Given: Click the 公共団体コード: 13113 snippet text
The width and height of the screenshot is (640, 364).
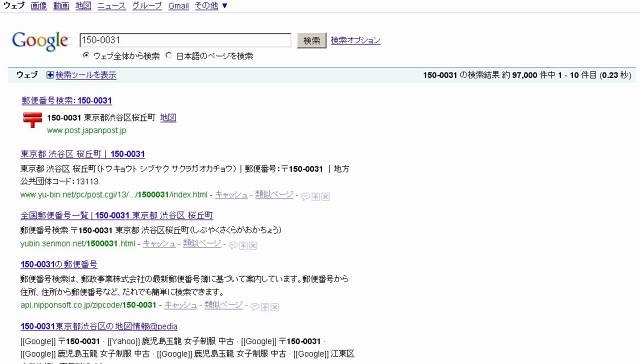Looking at the screenshot, I should (60, 181).
